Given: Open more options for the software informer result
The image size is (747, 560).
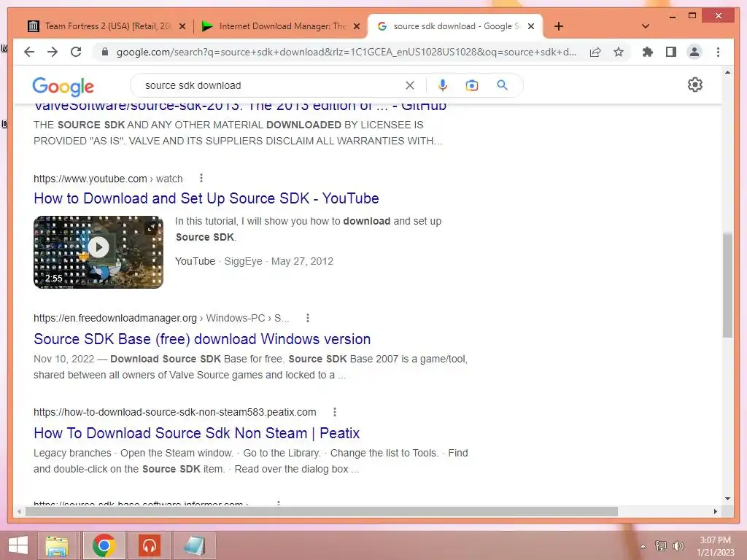Looking at the screenshot, I should coord(279,503).
